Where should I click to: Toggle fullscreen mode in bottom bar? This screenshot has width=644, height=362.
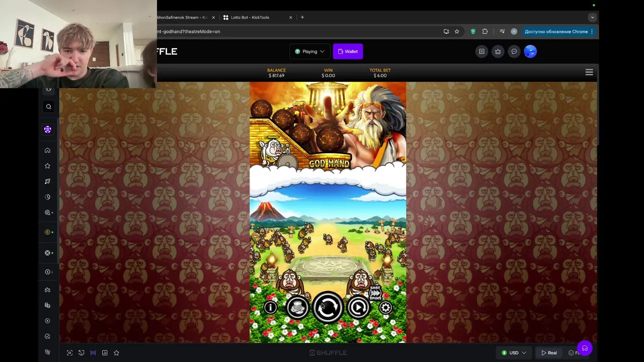(x=69, y=353)
